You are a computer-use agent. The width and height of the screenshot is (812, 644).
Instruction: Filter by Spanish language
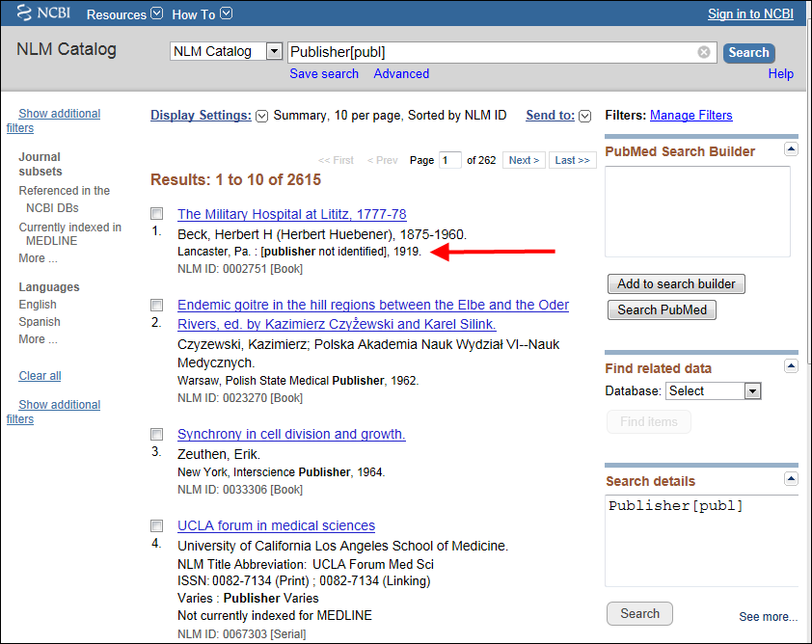40,321
